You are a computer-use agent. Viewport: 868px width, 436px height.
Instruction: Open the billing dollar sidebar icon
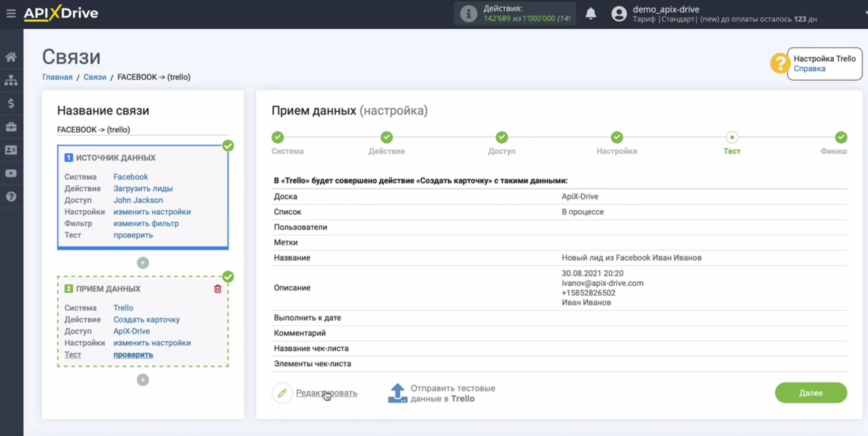pos(11,103)
